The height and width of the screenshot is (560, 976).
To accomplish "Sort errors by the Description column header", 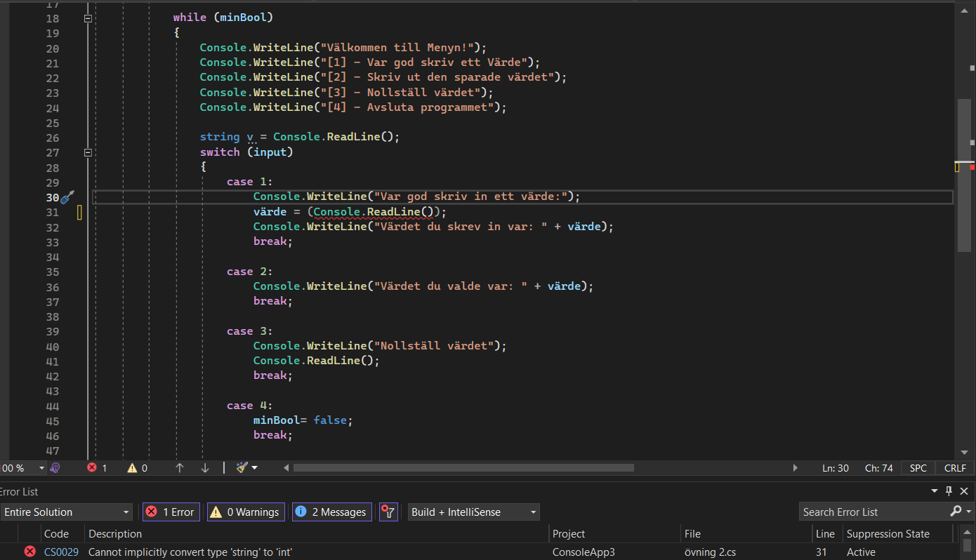I will click(x=115, y=534).
